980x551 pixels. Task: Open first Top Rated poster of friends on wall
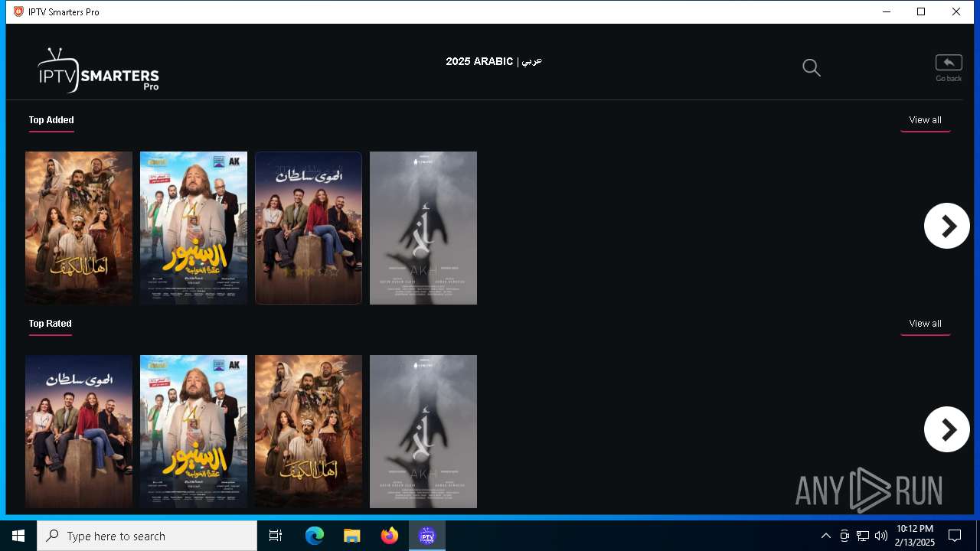click(79, 432)
